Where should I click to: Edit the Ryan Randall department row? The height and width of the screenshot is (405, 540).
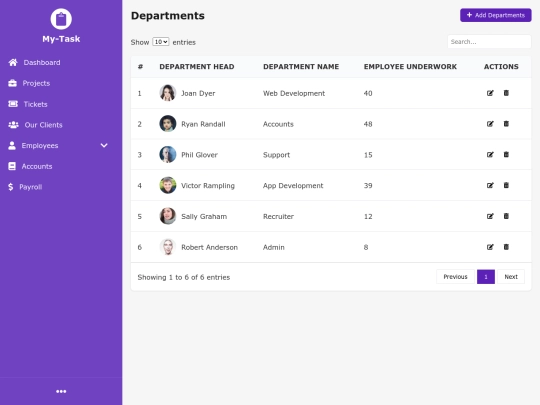tap(490, 124)
